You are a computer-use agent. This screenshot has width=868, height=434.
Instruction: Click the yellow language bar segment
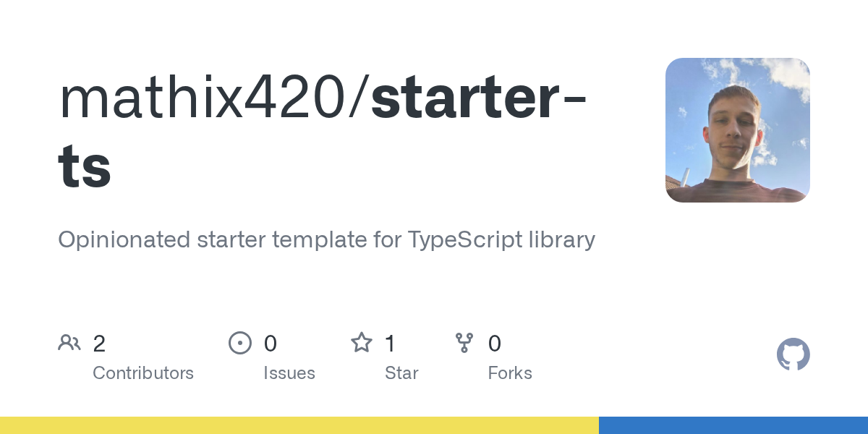[299, 425]
